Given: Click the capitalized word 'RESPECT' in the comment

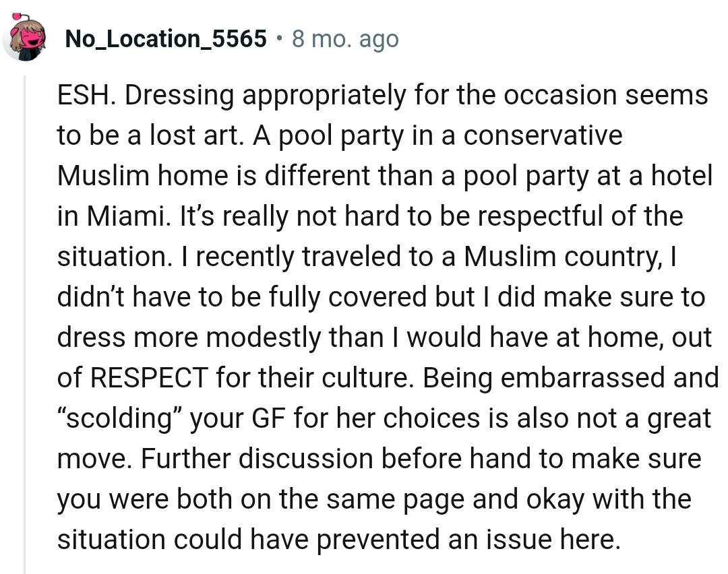Looking at the screenshot, I should coord(149,377).
